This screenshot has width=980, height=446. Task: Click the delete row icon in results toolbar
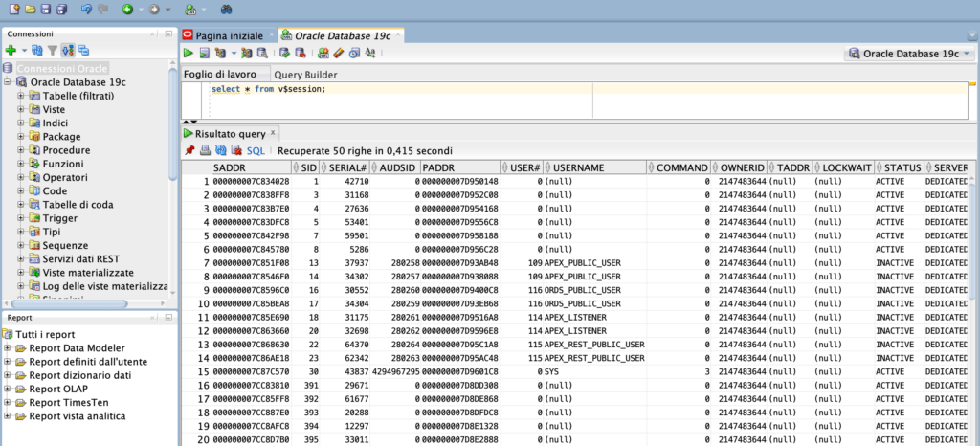[237, 150]
